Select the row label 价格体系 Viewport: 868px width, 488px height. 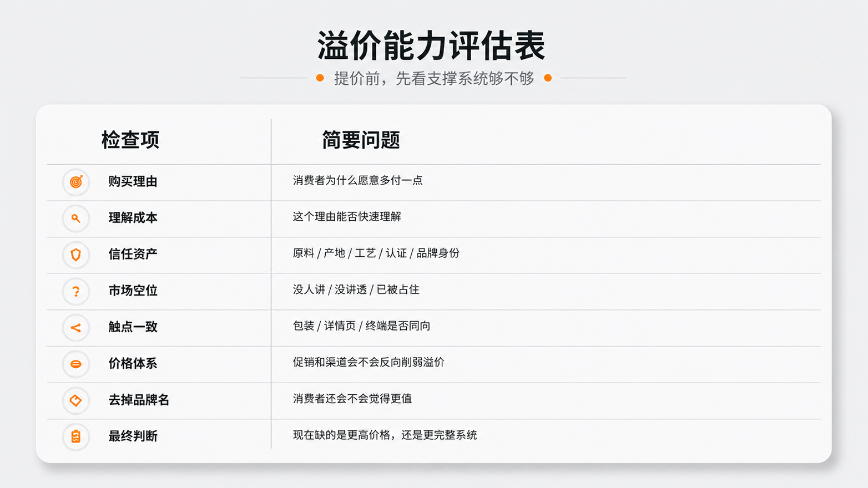pos(133,363)
